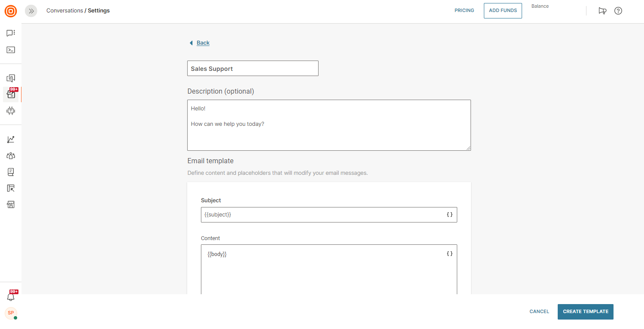Click the CREATE TEMPLATE button
Viewport: 644px width, 329px height.
pyautogui.click(x=585, y=312)
